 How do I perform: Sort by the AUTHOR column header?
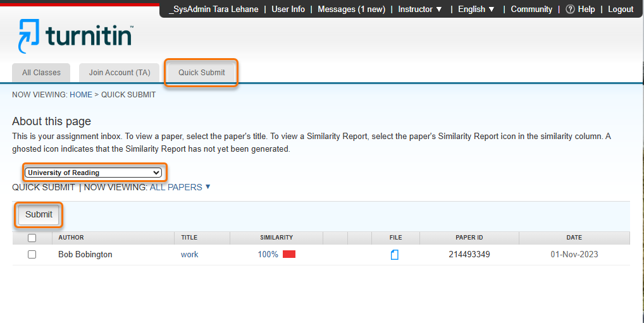coord(71,238)
